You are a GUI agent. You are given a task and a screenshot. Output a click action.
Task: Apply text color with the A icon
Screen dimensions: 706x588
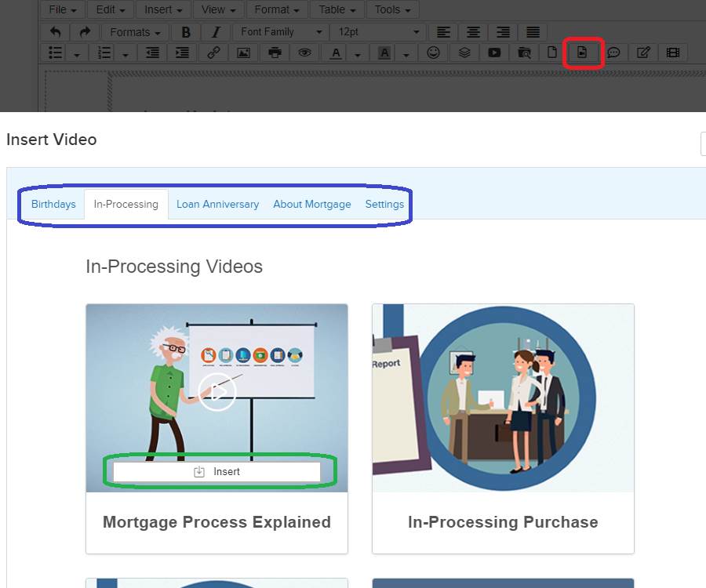point(336,53)
